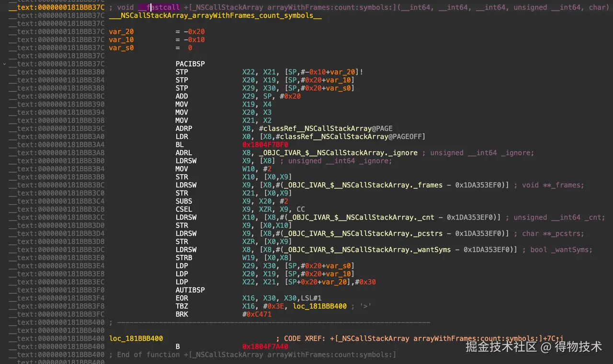Select the ___NSCallStackArray_arrayWithFrames_count_symbols__ function label
The width and height of the screenshot is (613, 364).
(x=216, y=15)
